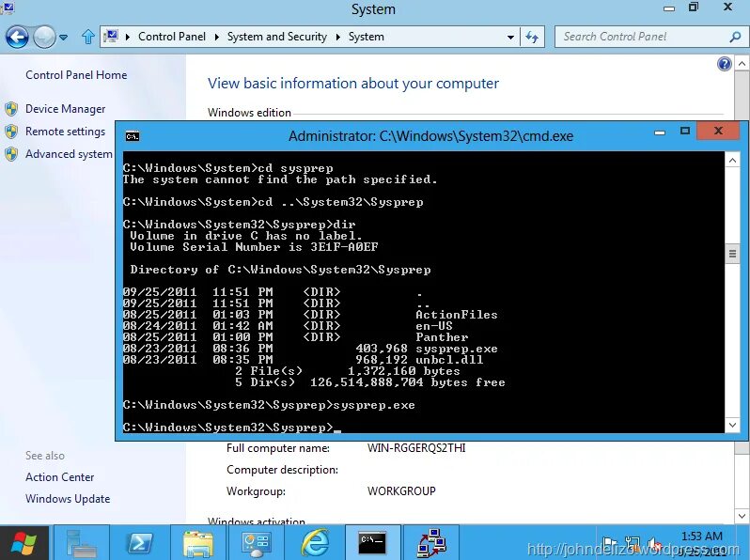Refresh the System page
The image size is (750, 560).
[532, 37]
